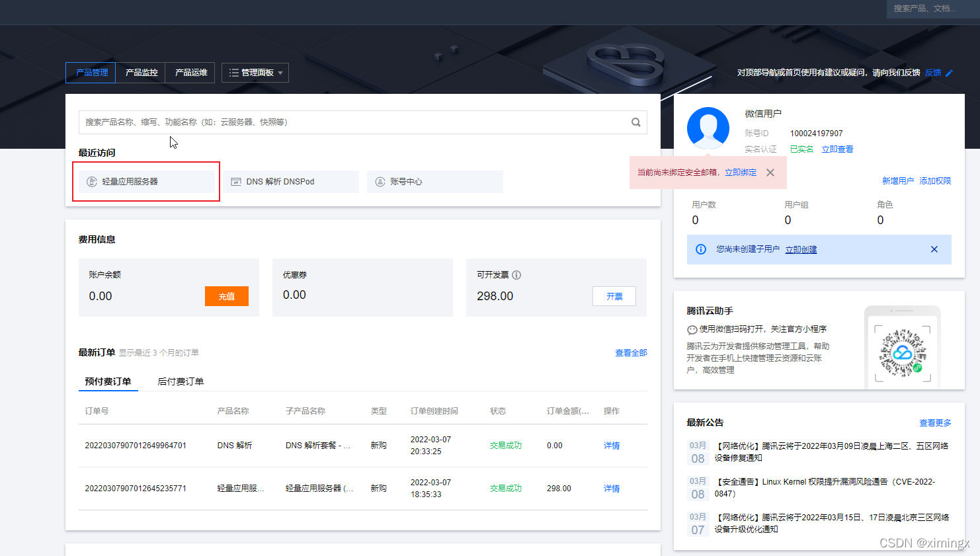Click the 订单创建时间 column header

coord(434,411)
